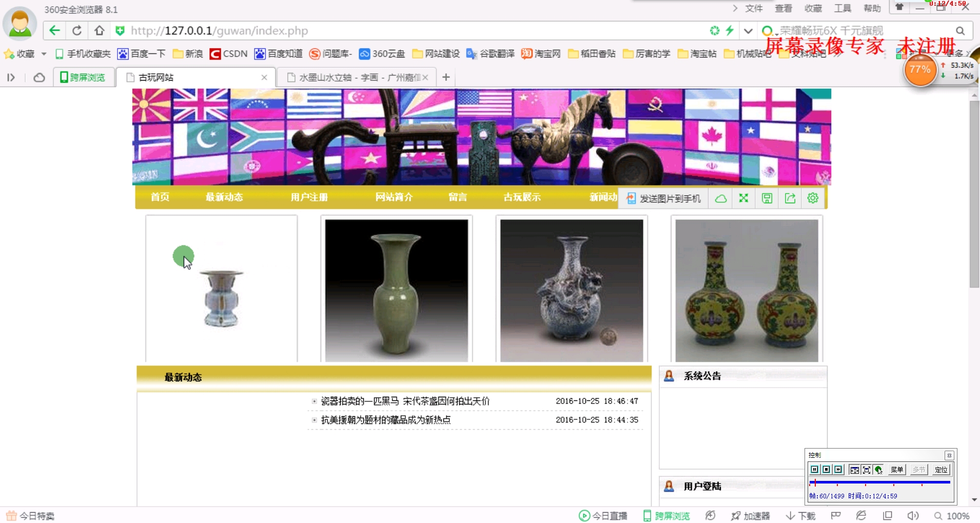Toggle the sidebar expand arrow left of tabs
This screenshot has height=523, width=980.
11,78
